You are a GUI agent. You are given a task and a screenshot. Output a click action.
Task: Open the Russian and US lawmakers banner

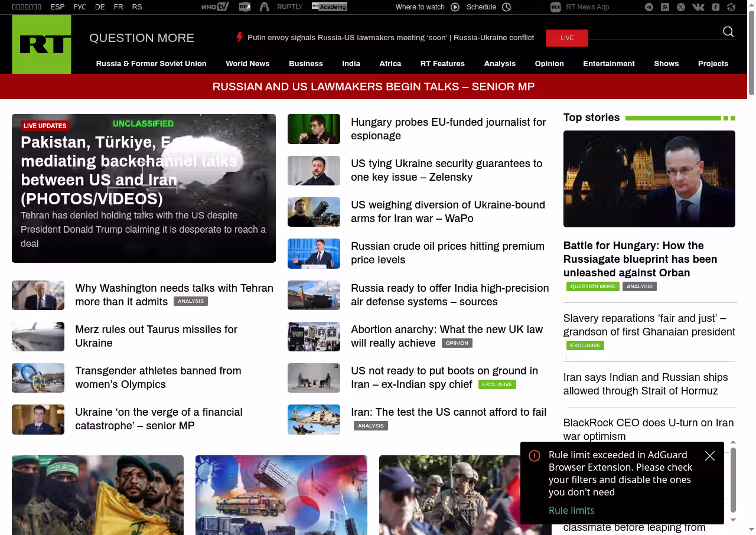coord(373,87)
